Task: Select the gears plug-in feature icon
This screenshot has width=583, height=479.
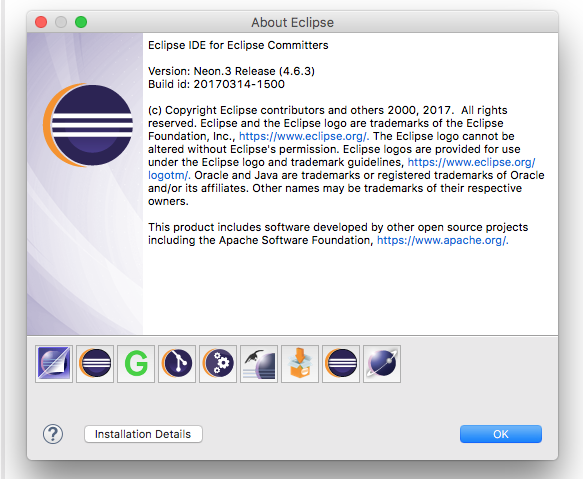Action: [x=218, y=363]
